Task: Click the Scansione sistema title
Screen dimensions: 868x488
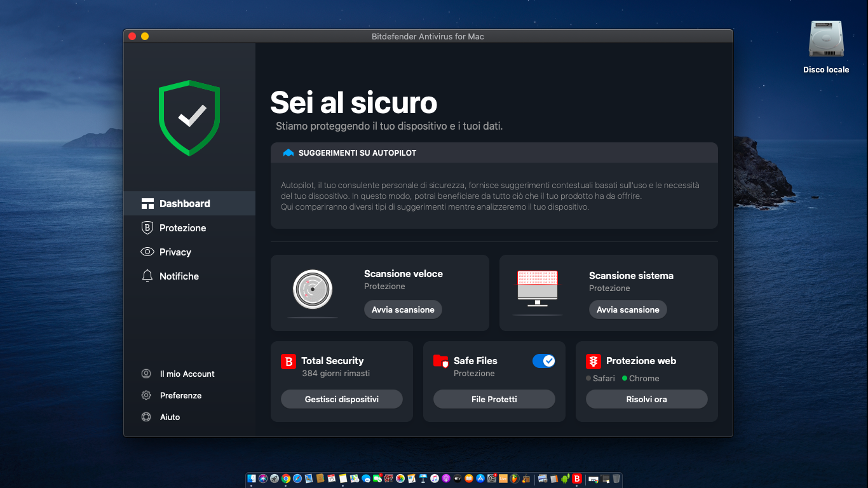Action: [631, 275]
